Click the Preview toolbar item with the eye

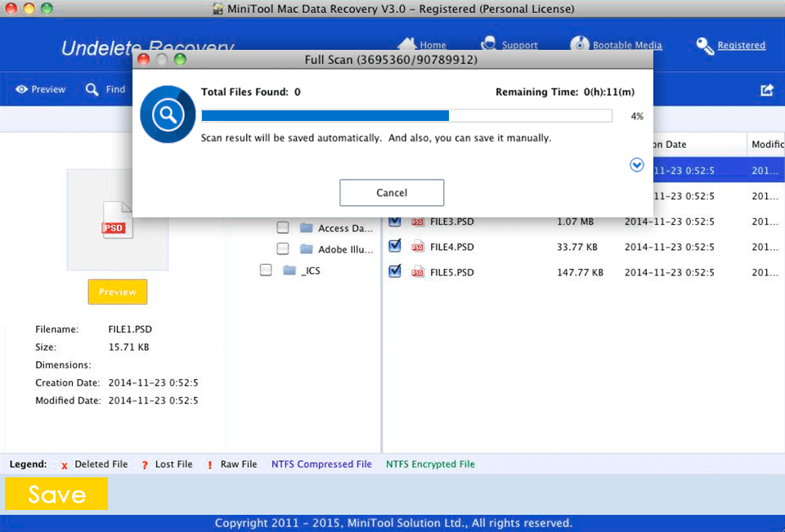click(41, 89)
